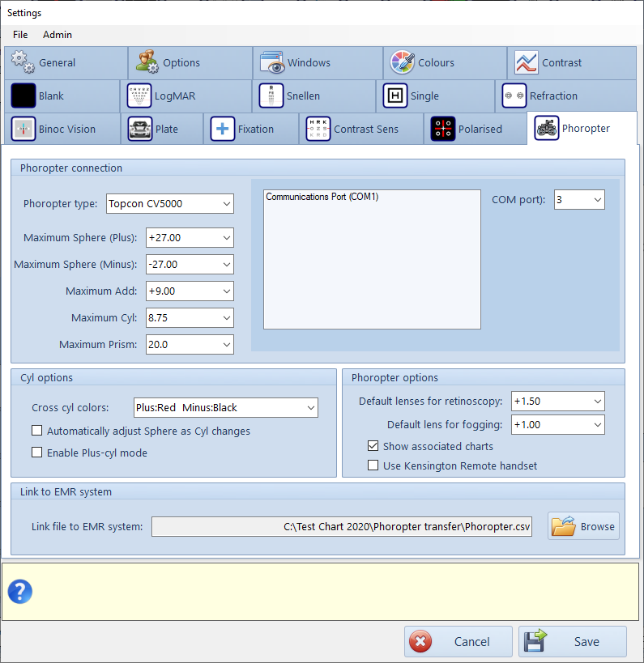This screenshot has height=663, width=644.
Task: Click the Polarised test icon
Action: pyautogui.click(x=443, y=129)
